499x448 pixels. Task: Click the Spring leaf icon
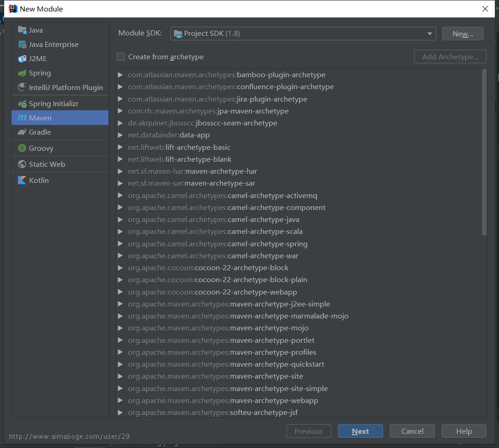22,73
